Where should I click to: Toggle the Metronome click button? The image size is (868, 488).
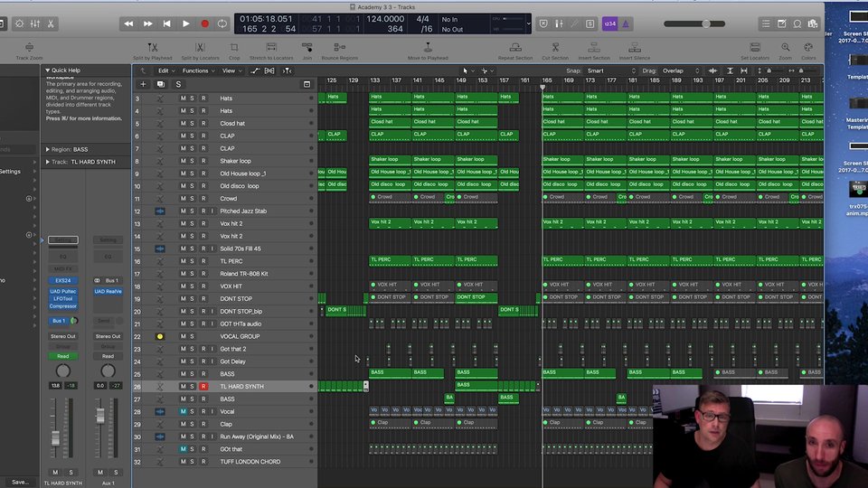point(626,23)
